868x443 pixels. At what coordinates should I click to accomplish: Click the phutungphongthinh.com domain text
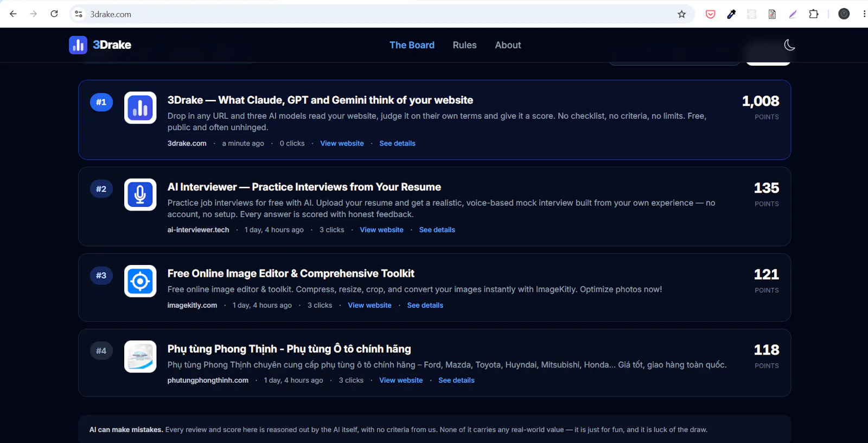click(208, 380)
